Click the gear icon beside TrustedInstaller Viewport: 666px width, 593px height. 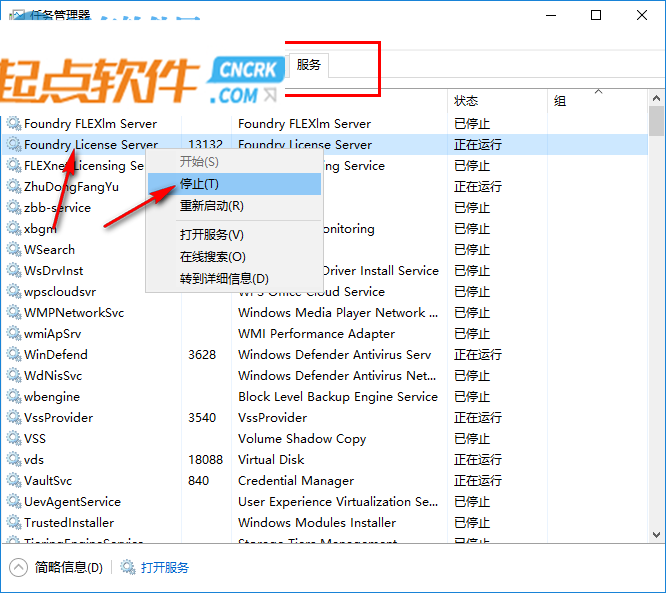[x=14, y=522]
